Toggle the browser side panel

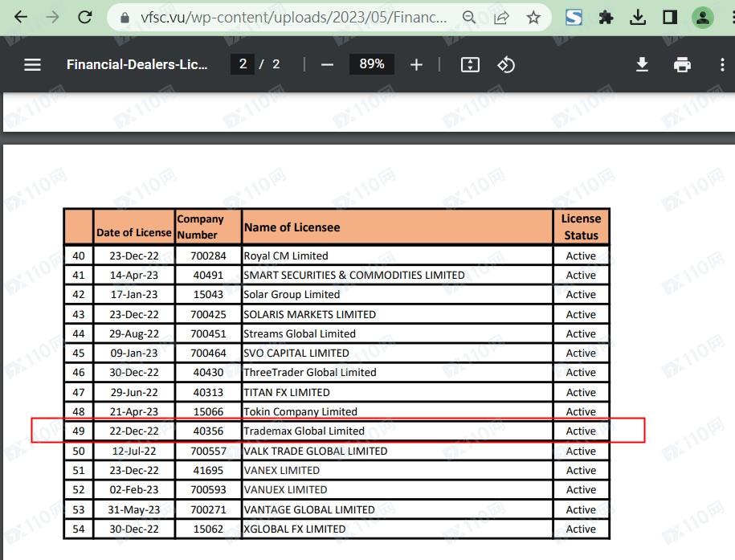(x=670, y=17)
